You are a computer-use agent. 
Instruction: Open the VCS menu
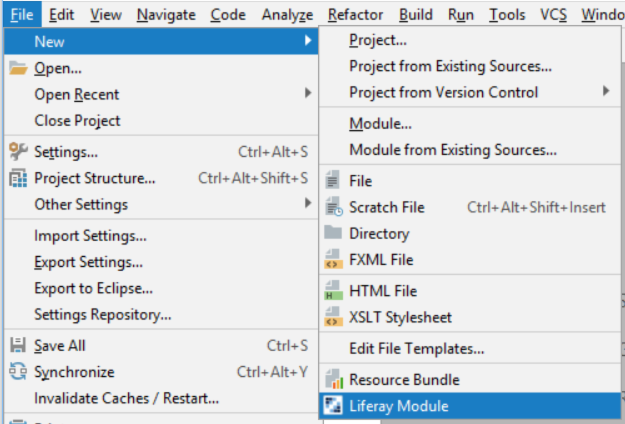553,15
